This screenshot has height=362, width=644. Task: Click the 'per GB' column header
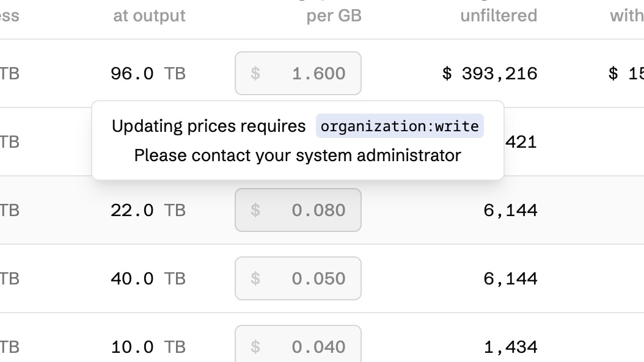[334, 16]
